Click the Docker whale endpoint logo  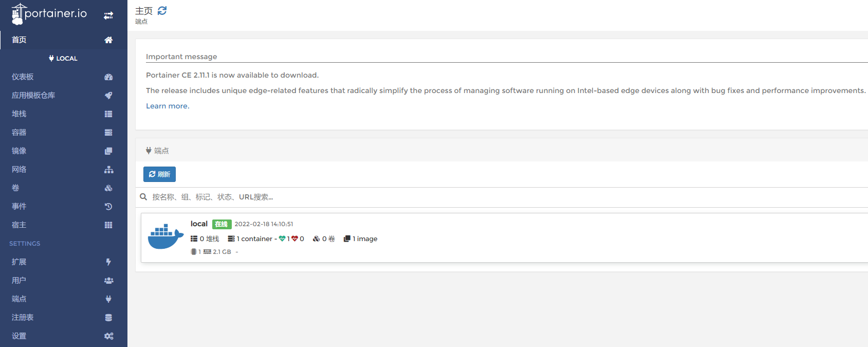165,236
